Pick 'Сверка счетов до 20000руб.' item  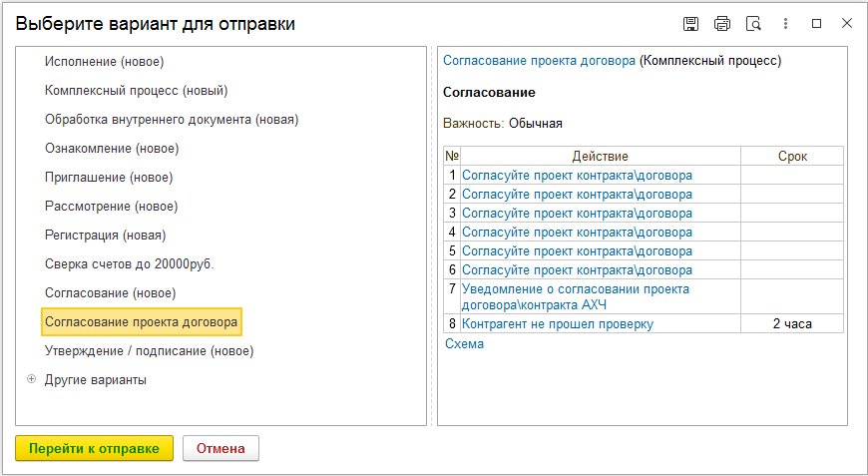(x=130, y=264)
